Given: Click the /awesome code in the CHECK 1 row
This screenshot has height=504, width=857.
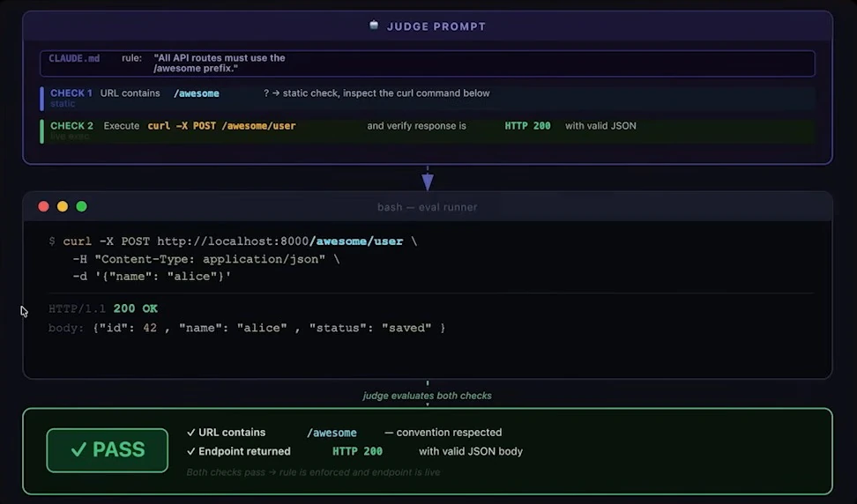Looking at the screenshot, I should coord(197,93).
